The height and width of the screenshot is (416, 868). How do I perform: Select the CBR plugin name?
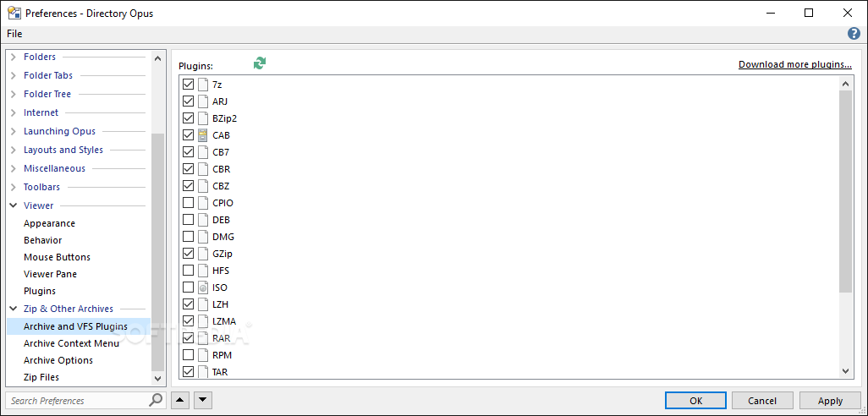click(x=222, y=169)
